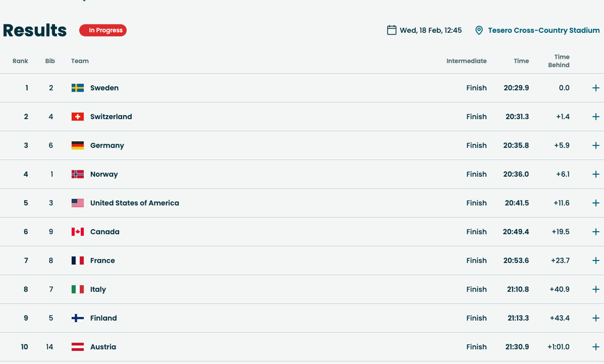Open Tesero Cross-Country Stadium venue link
This screenshot has width=604, height=364.
tap(543, 31)
